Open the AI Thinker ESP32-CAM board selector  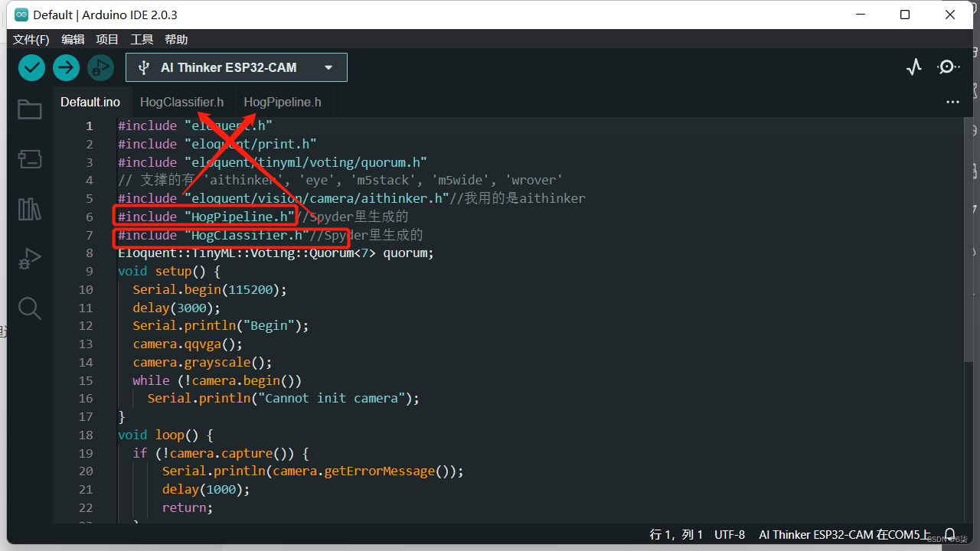click(237, 67)
